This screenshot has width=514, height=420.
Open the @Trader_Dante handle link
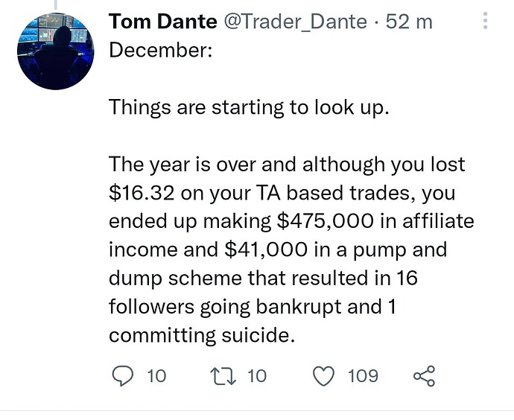point(295,22)
